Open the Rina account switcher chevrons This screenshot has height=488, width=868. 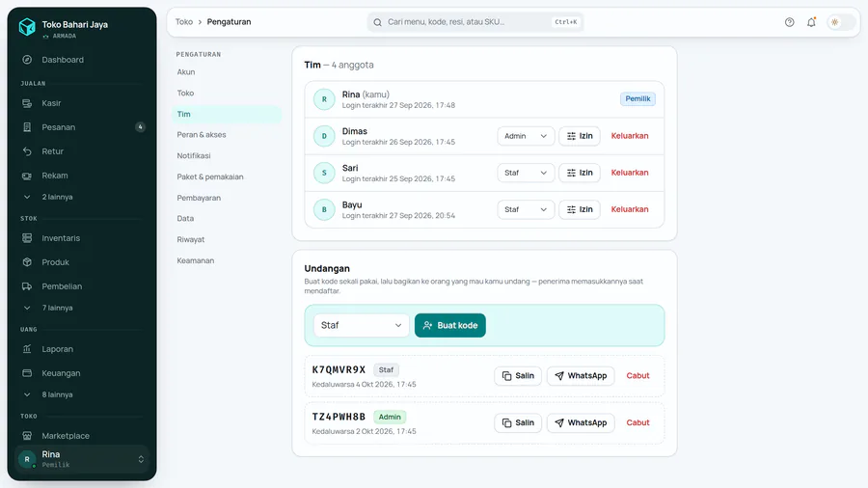pyautogui.click(x=141, y=459)
